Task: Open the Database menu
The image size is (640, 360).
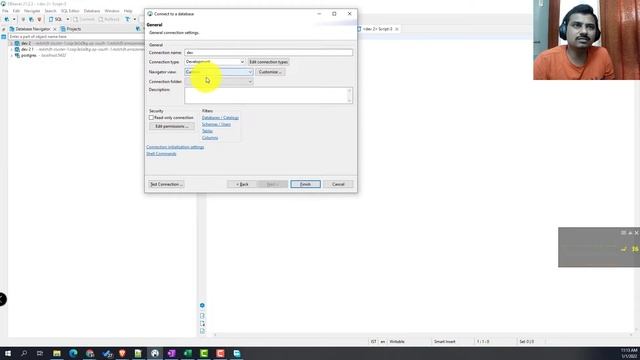Action: (x=92, y=11)
